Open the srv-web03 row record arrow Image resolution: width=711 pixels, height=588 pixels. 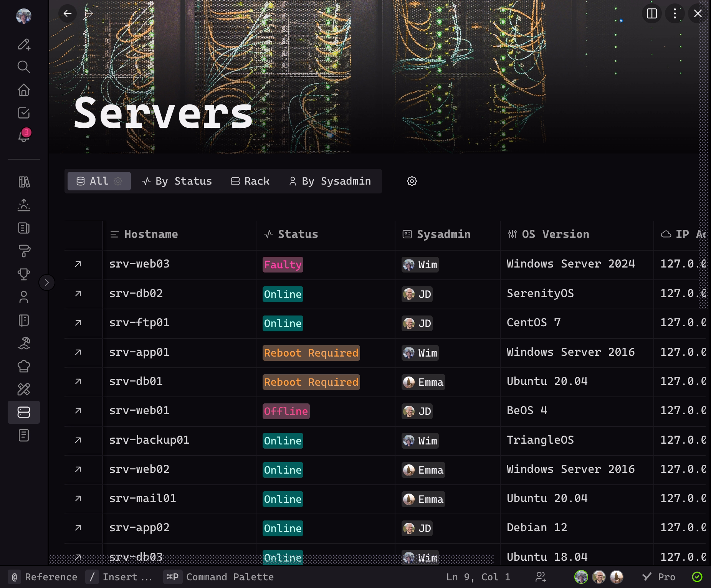(78, 264)
